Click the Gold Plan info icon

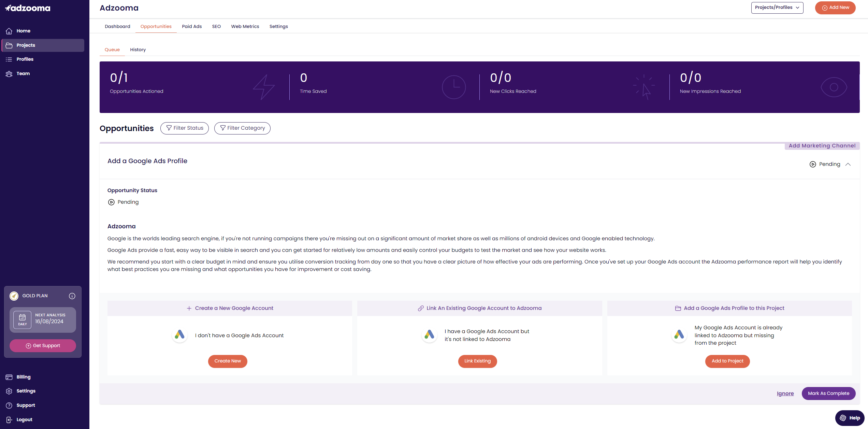pyautogui.click(x=72, y=296)
